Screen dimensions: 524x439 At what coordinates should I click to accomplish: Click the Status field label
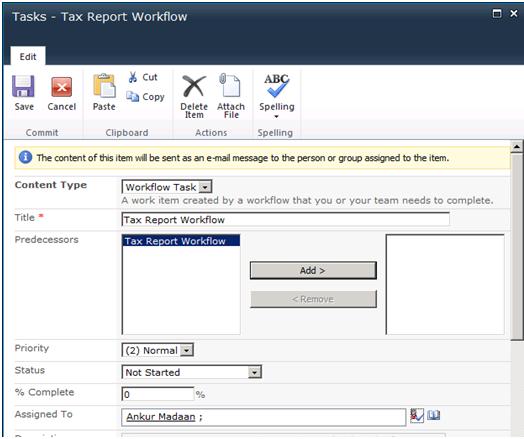pyautogui.click(x=29, y=370)
